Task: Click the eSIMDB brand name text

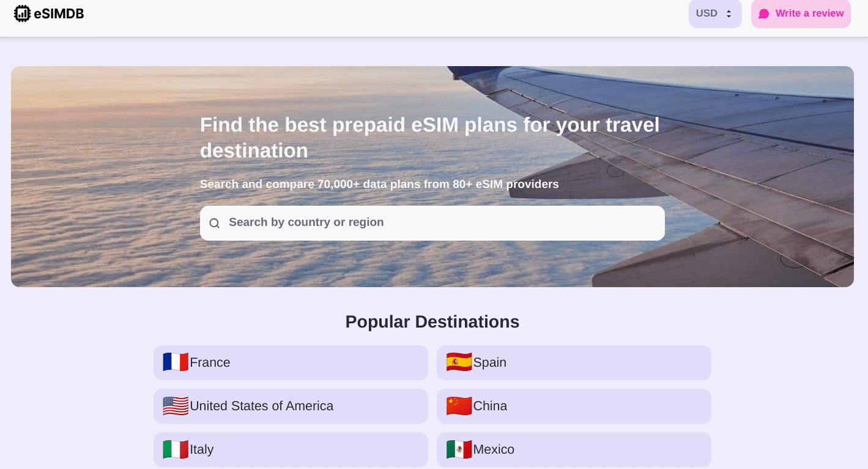Action: 59,13
